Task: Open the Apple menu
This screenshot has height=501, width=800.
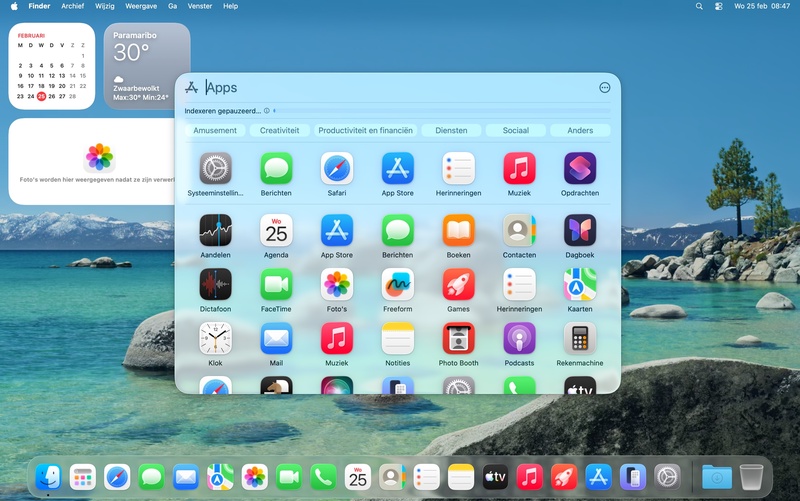Action: click(x=14, y=6)
